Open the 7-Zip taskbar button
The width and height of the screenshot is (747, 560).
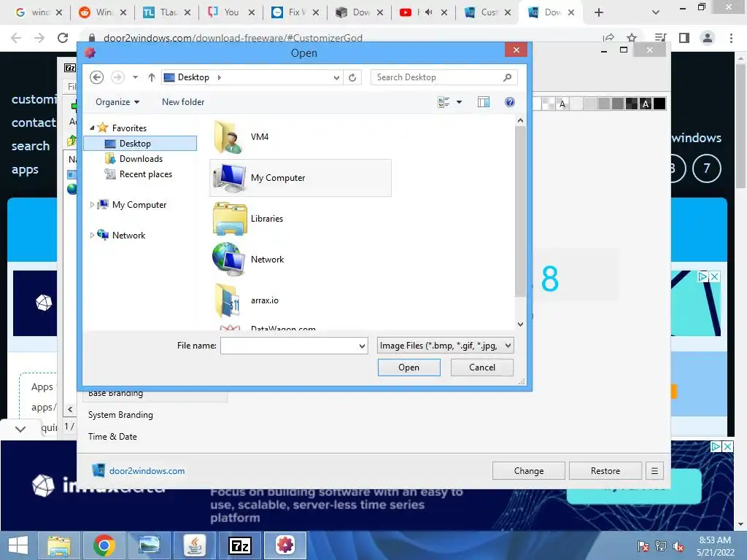[239, 545]
